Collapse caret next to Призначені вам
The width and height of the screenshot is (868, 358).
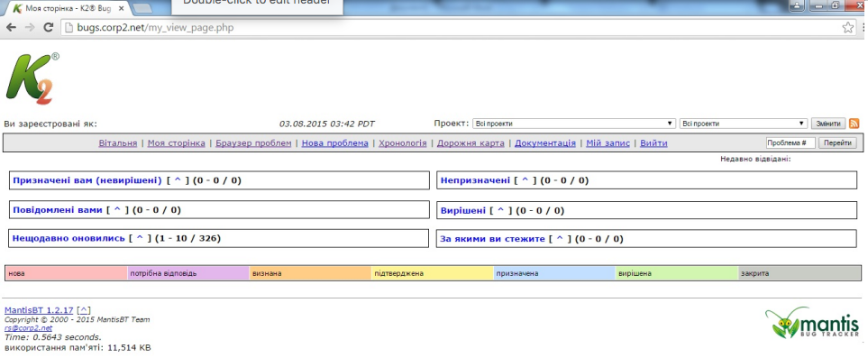pyautogui.click(x=178, y=180)
